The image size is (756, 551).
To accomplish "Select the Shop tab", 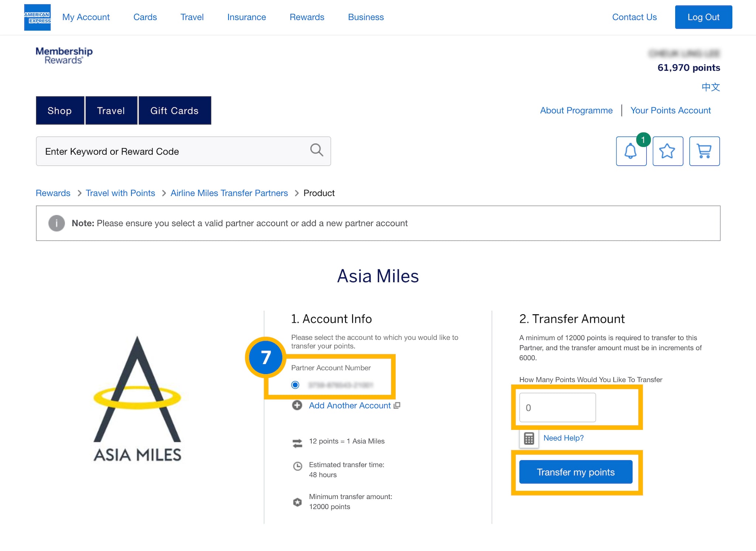I will tap(60, 111).
